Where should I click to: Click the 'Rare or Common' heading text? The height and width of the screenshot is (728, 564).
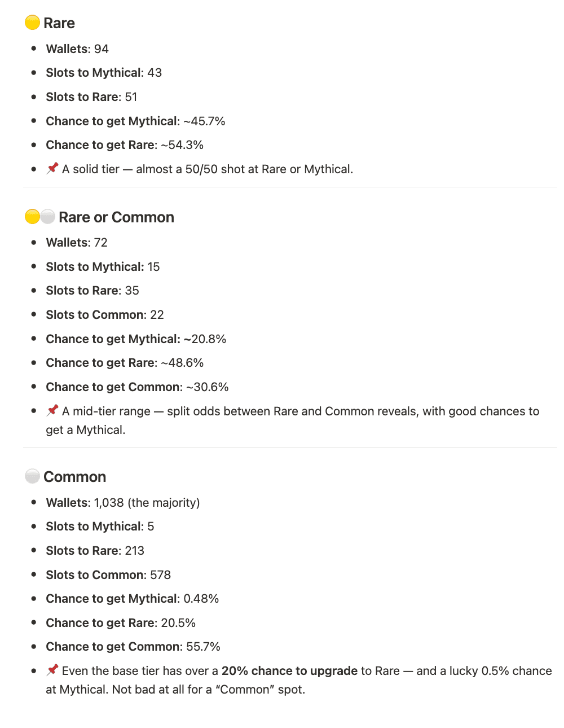[x=116, y=217]
